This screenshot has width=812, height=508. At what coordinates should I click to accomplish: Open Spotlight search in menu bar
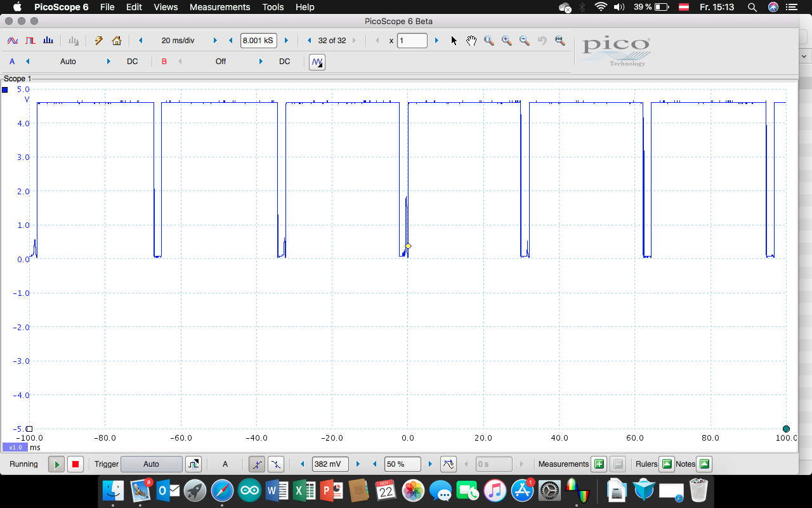752,7
